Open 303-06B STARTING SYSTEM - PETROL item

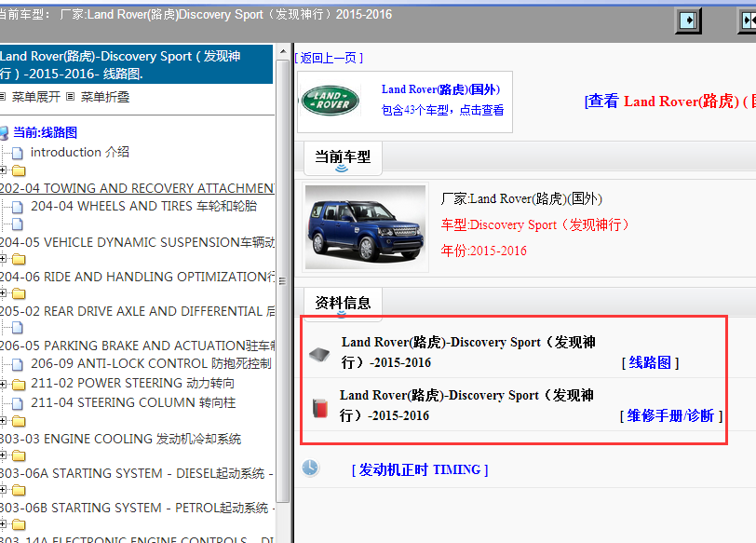(x=137, y=509)
